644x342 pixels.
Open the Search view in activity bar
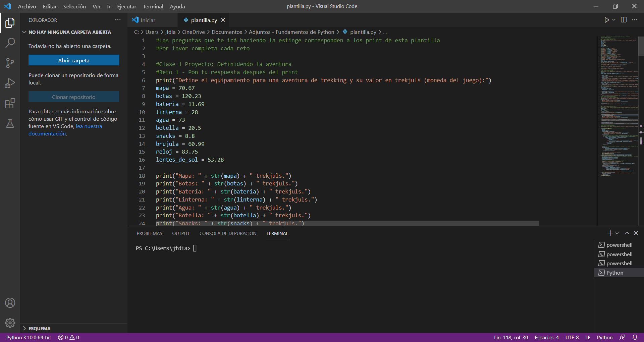10,43
